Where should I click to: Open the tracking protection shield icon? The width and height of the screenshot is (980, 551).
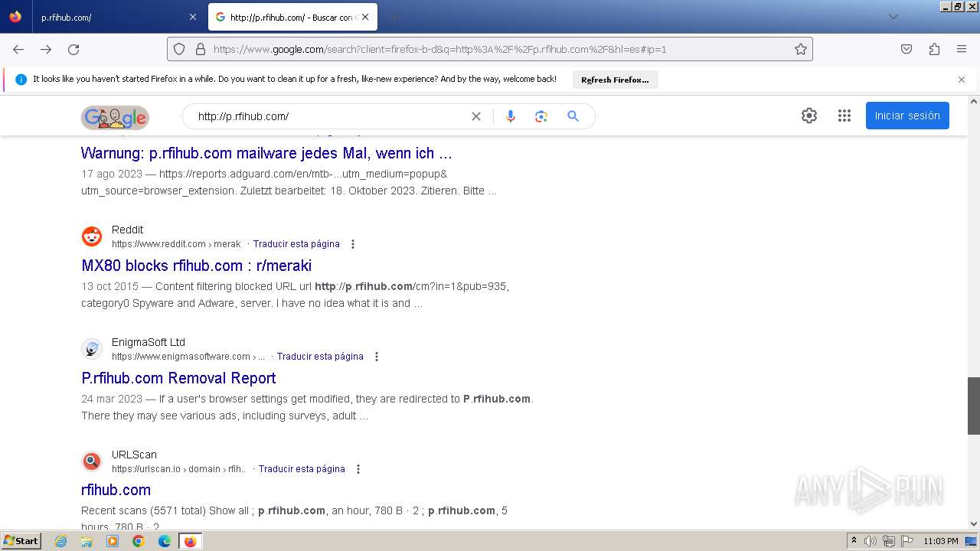click(179, 49)
